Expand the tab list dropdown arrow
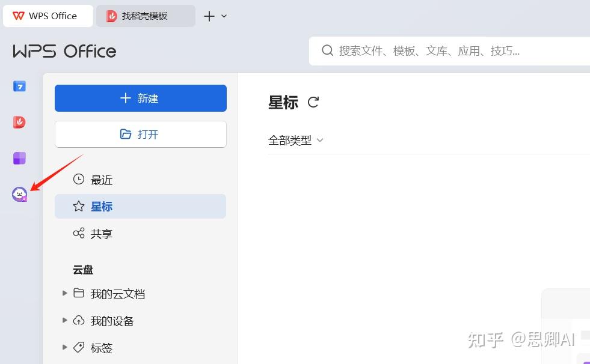 click(x=222, y=16)
